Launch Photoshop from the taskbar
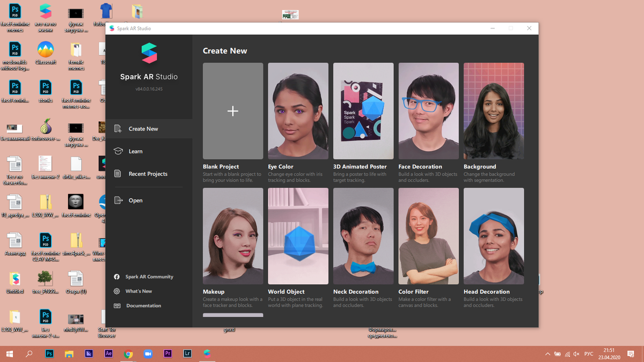Screen dimensions: 644x362 pyautogui.click(x=49, y=354)
